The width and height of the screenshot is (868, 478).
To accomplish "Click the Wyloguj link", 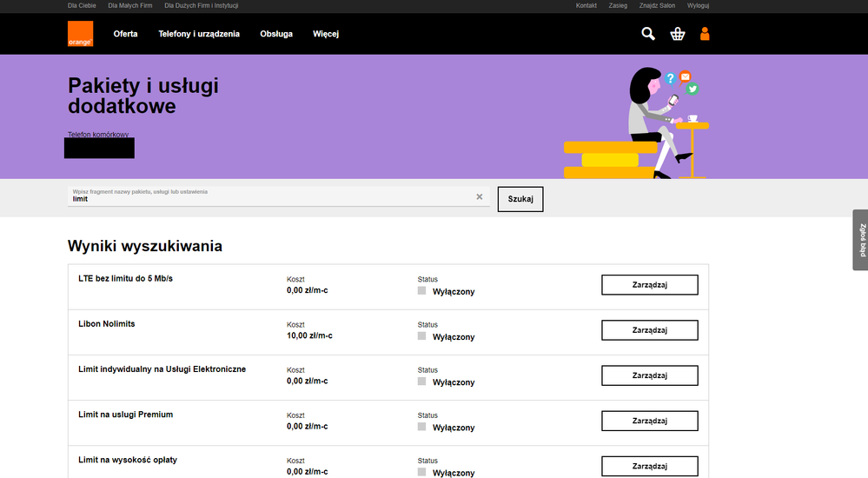I will pyautogui.click(x=698, y=6).
